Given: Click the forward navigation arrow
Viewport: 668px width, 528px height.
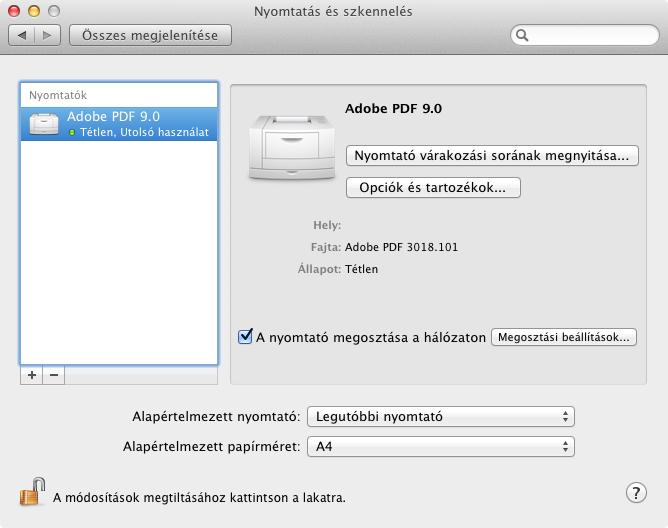Looking at the screenshot, I should [47, 35].
